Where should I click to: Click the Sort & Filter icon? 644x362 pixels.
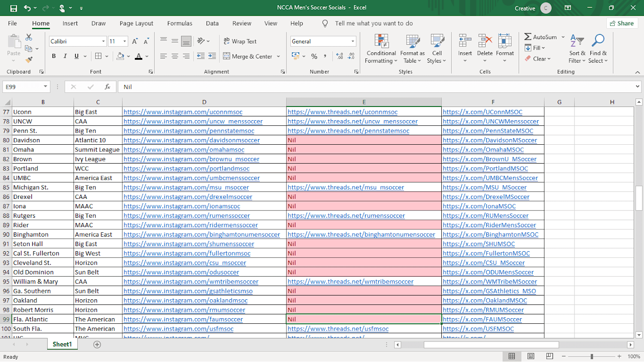coord(577,41)
